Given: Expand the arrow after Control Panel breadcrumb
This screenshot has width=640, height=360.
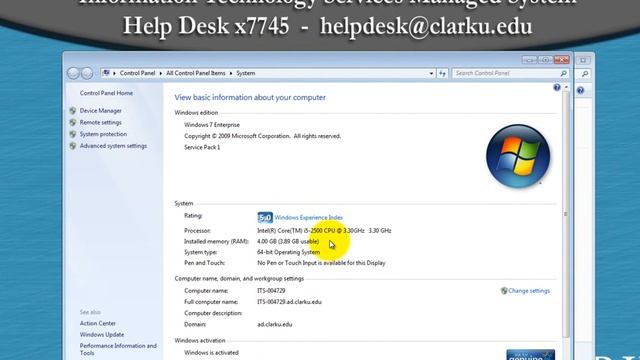Looking at the screenshot, I should pos(161,73).
